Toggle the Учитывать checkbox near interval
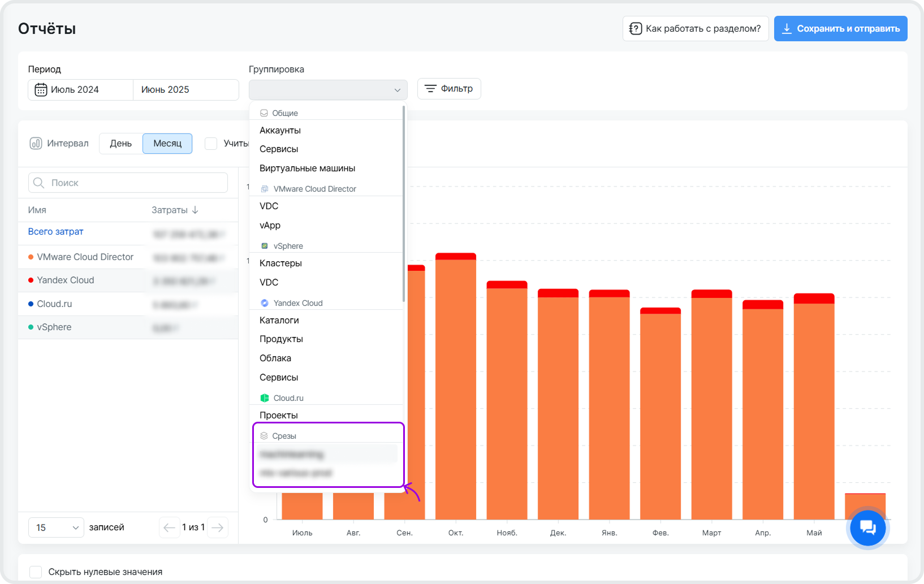 (x=211, y=144)
